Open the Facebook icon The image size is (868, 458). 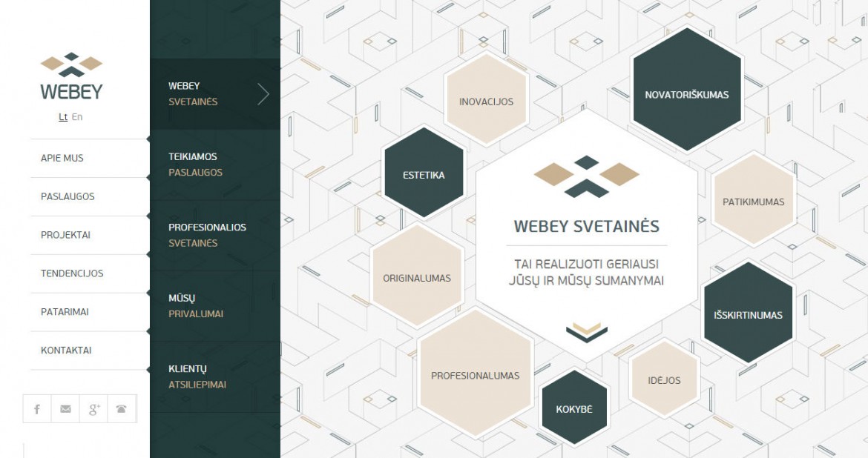tap(36, 408)
